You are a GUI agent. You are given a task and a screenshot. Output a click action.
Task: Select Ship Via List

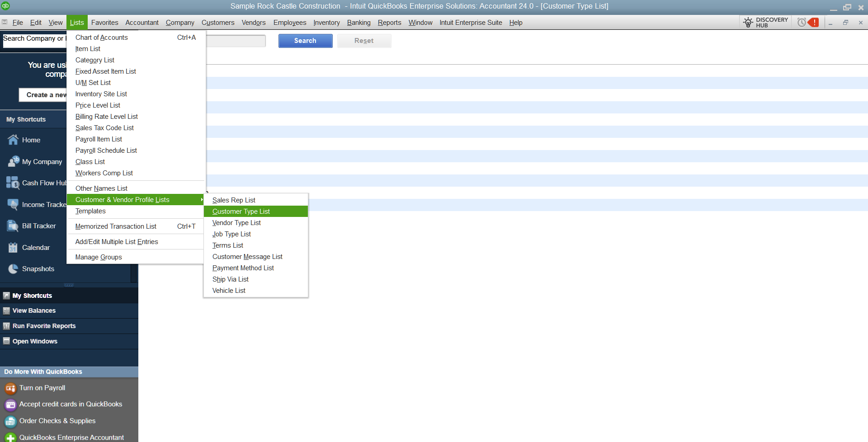256,279
